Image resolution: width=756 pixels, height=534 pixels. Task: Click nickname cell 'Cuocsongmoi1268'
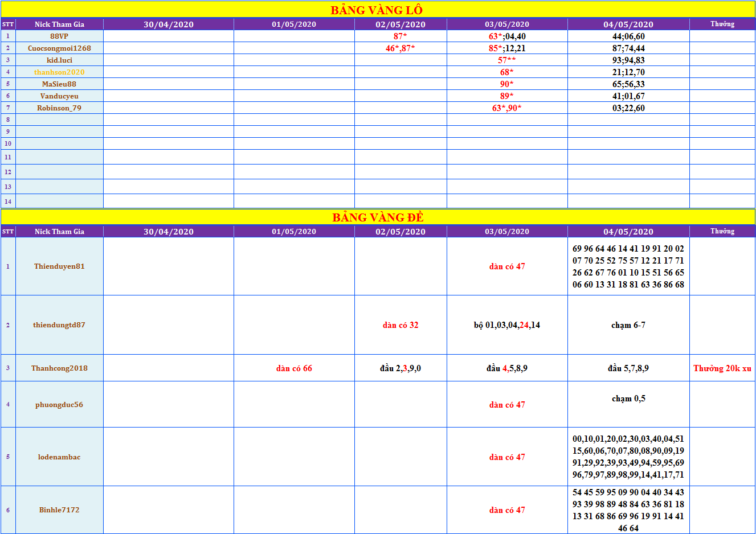(59, 48)
